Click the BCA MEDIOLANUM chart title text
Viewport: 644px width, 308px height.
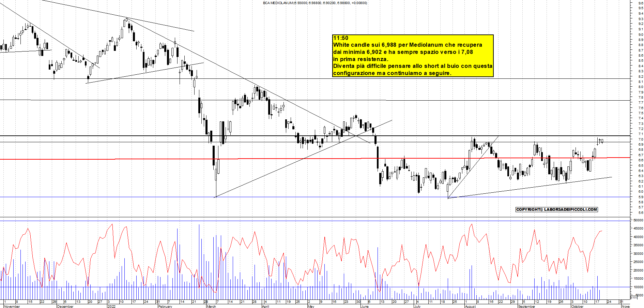tap(315, 3)
